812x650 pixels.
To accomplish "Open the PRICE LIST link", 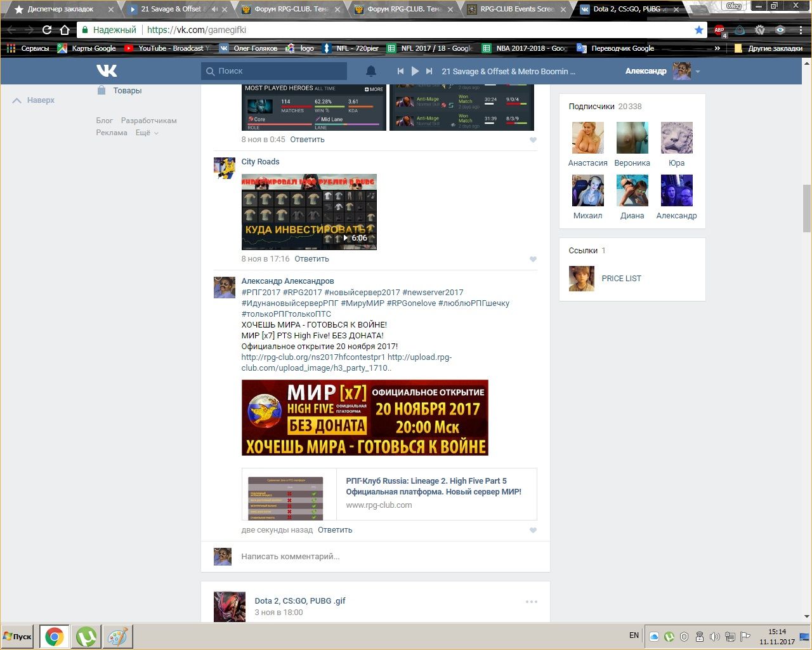I will click(621, 279).
